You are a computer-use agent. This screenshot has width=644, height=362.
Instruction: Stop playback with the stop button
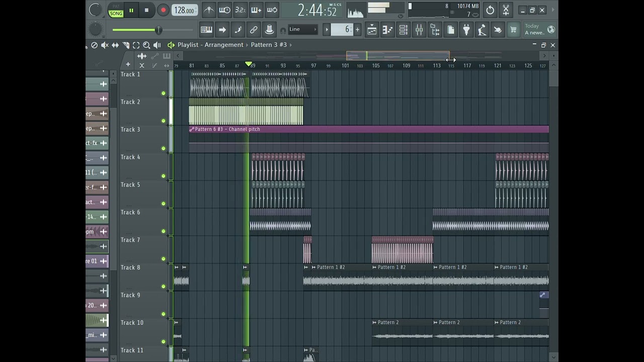pos(146,10)
